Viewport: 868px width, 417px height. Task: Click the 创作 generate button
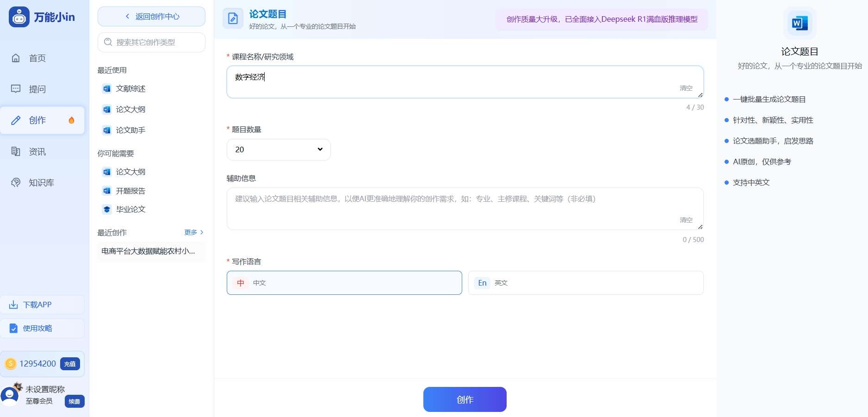(465, 399)
